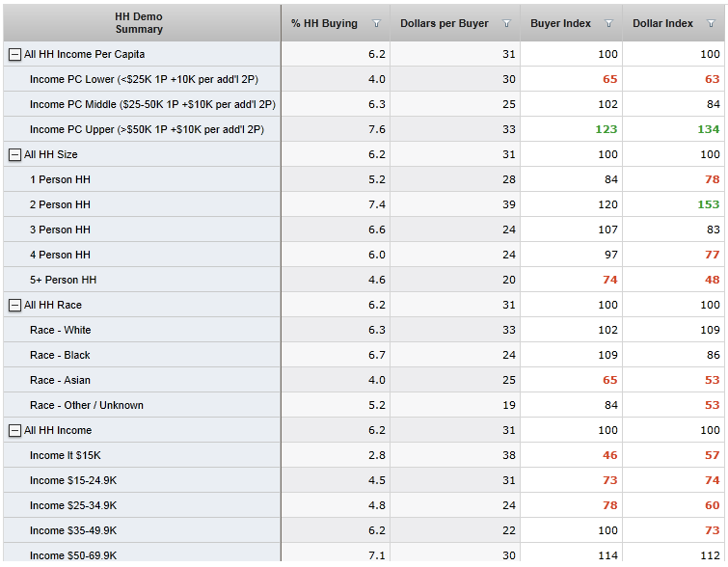This screenshot has width=728, height=567.
Task: Click the Race - Asian row
Action: [60, 380]
